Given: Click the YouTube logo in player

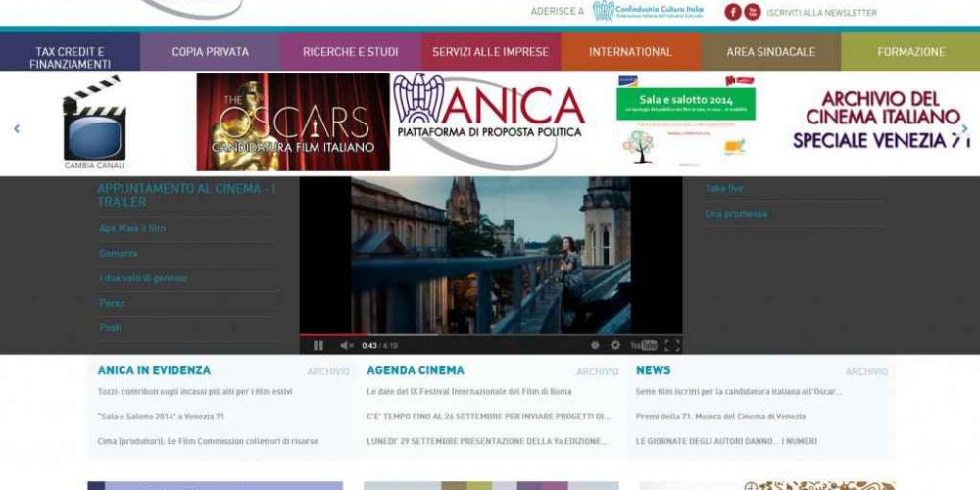Looking at the screenshot, I should 643,345.
